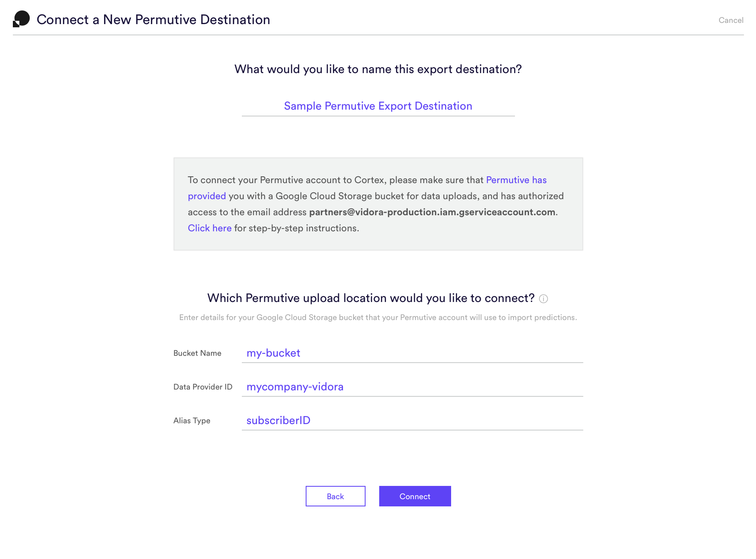This screenshot has width=756, height=559.
Task: Click the Google Cloud Storage helper description text
Action: [378, 317]
